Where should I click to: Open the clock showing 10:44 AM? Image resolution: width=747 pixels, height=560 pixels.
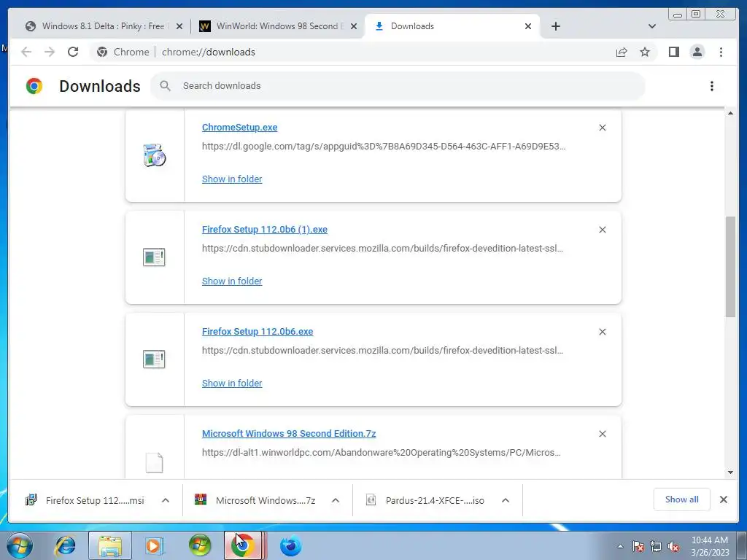(x=710, y=546)
